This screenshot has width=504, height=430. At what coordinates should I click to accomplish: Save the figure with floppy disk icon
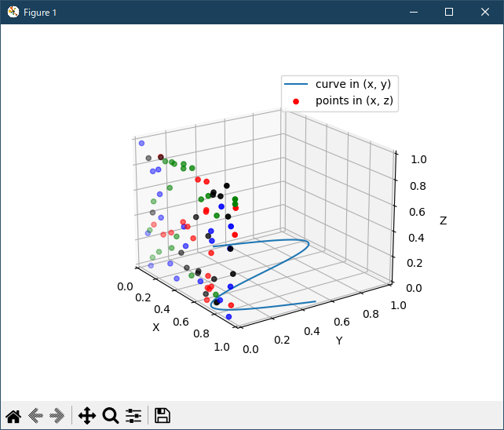[163, 416]
